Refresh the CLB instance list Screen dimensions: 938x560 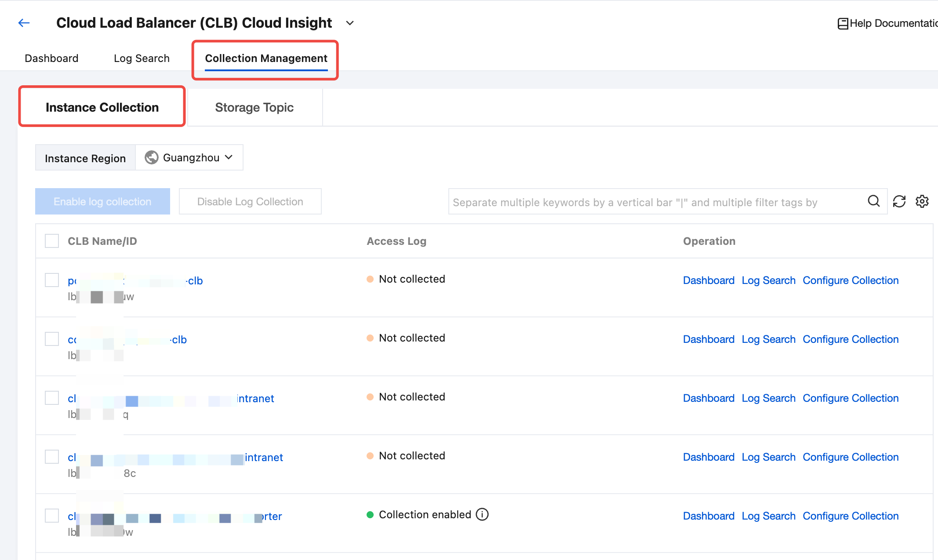click(899, 201)
